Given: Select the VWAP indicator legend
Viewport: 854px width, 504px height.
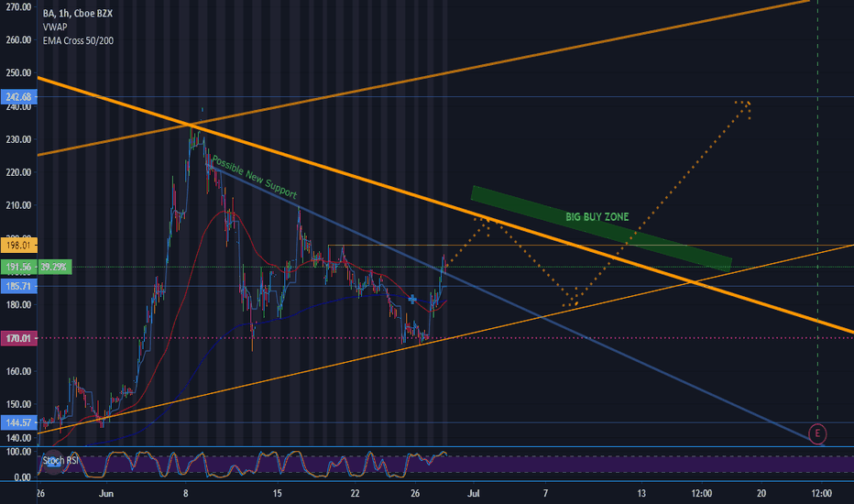Looking at the screenshot, I should point(55,27).
